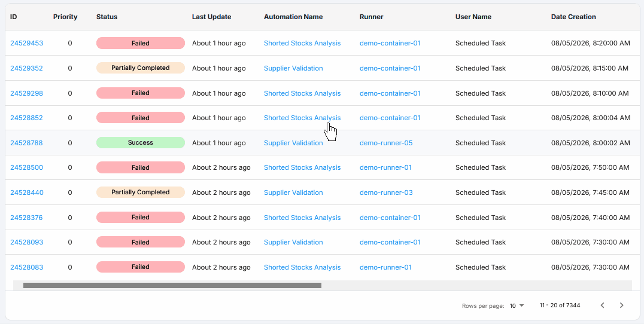Click the Failed status badge for 24529453
Image resolution: width=644 pixels, height=324 pixels.
click(x=141, y=43)
